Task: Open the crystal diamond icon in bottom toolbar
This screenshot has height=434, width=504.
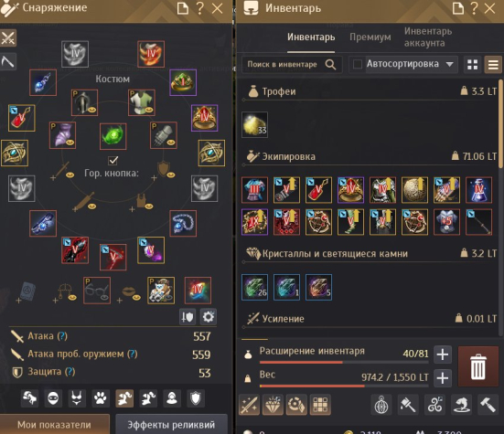Action: [273, 405]
